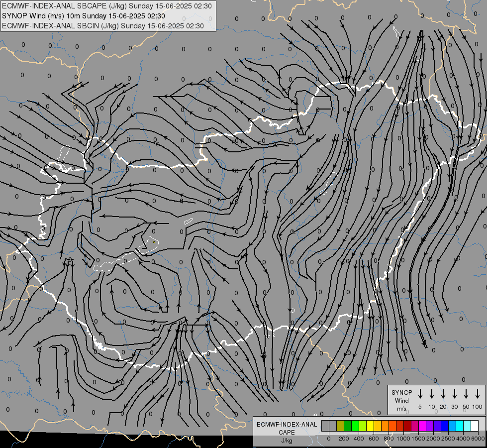487x448 pixels.
Task: Click the '4000' tick label on CAPE scale
Action: [x=463, y=439]
